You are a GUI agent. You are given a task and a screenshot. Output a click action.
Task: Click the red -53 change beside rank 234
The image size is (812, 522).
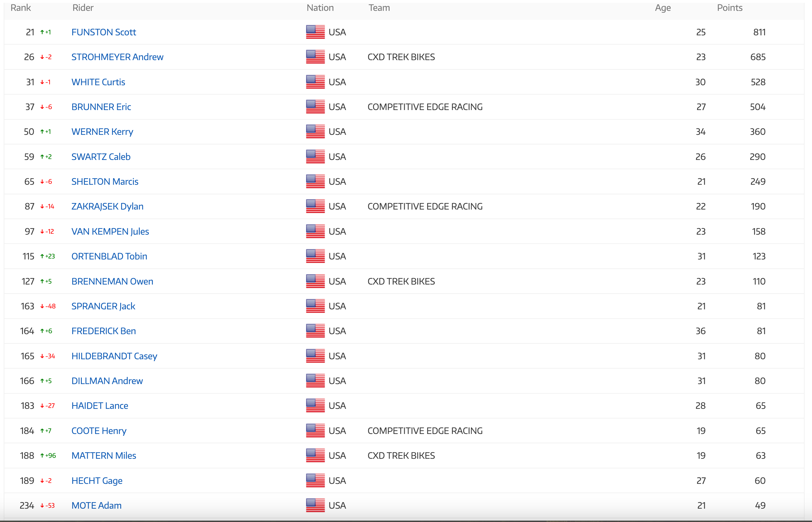(x=47, y=505)
